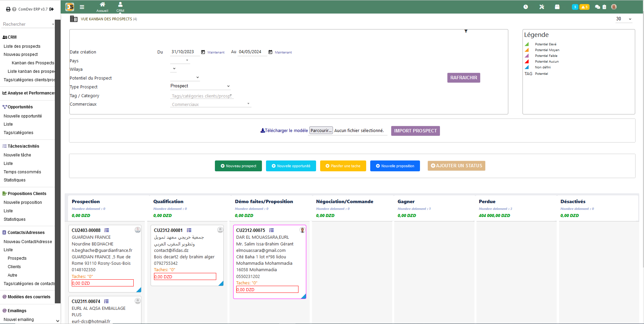Image resolution: width=644 pixels, height=324 pixels.
Task: Open the chat messages icon
Action: [x=598, y=7]
